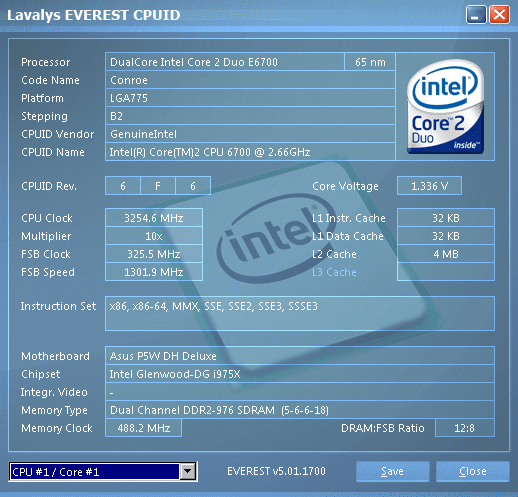Screen dimensions: 518x497
Task: Click the Save button
Action: coord(392,471)
